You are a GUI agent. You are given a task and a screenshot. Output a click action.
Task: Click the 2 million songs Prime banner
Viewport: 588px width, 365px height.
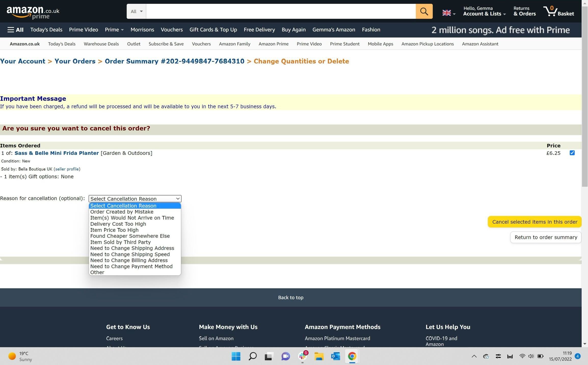(x=500, y=30)
